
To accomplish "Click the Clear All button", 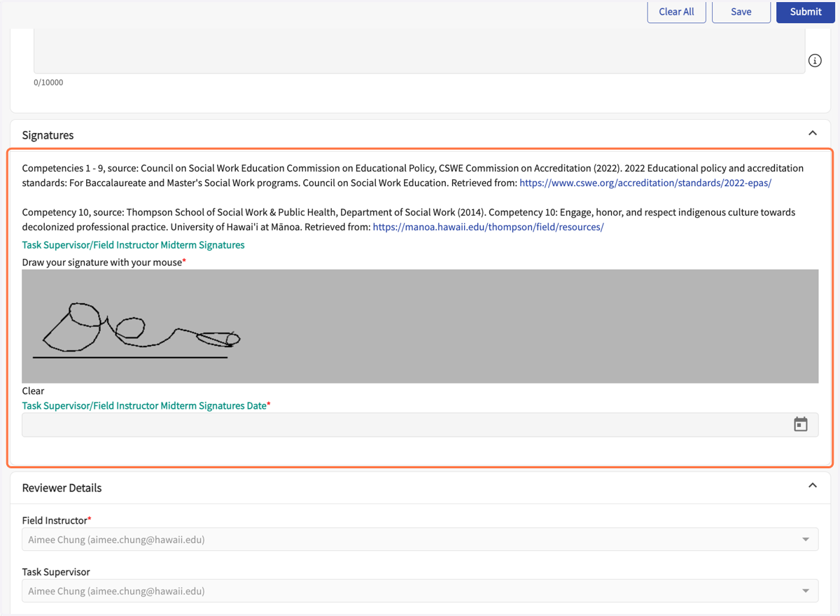I will click(676, 11).
